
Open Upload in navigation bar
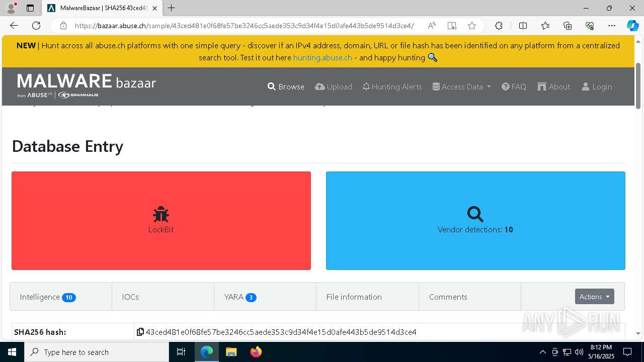click(334, 86)
